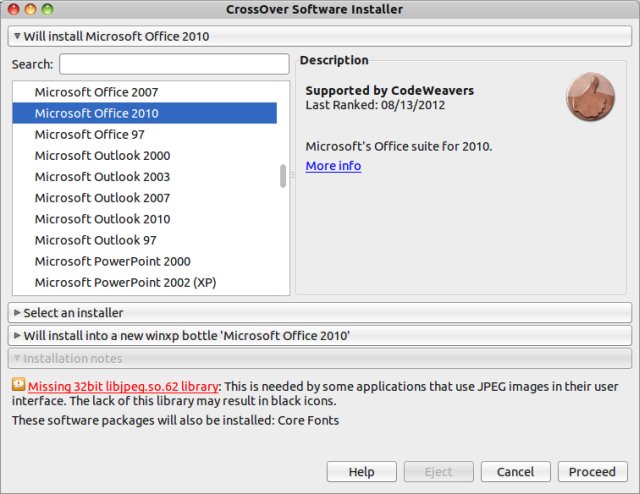Select the highlighted Microsoft Office 2010 entry
Screen dimensions: 640x494
tap(144, 113)
